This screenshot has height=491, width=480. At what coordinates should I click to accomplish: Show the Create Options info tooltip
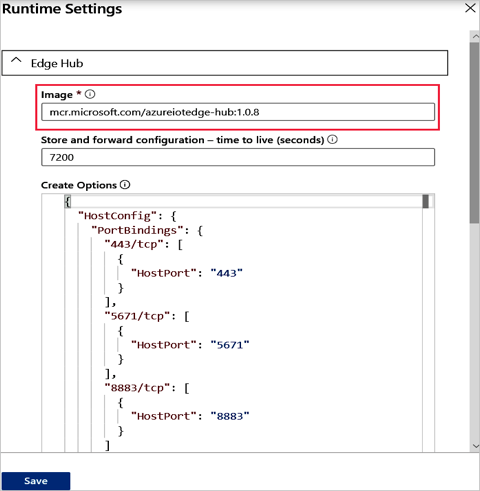(125, 185)
